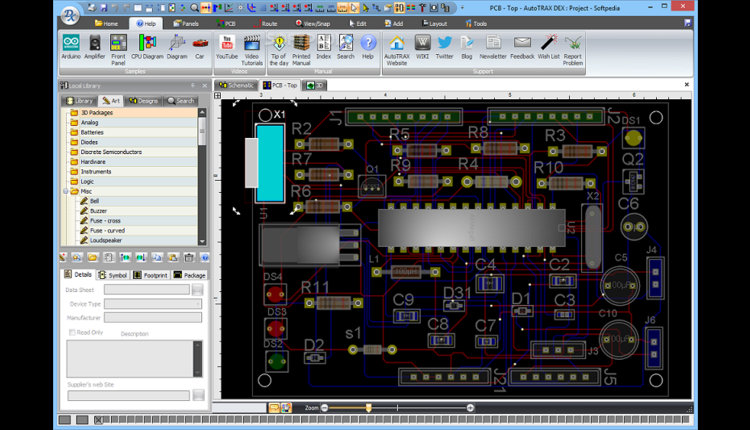Open the Car sample
The height and width of the screenshot is (430, 750).
pos(200,47)
